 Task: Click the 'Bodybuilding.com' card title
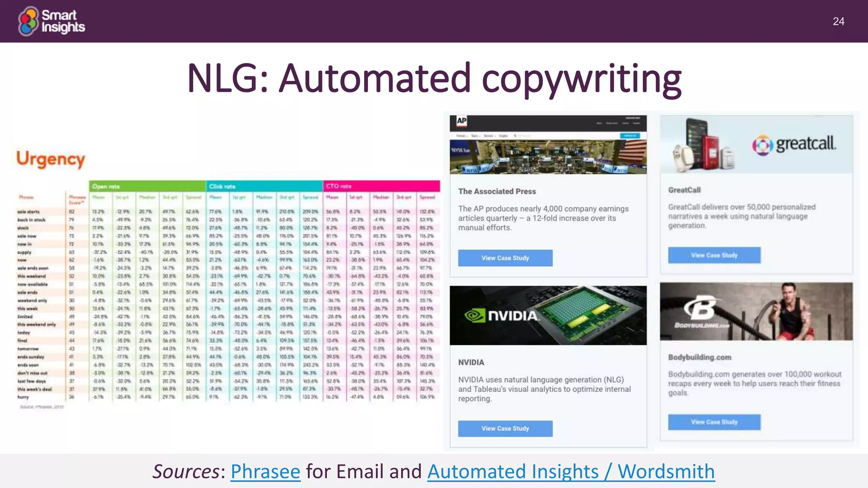[700, 358]
